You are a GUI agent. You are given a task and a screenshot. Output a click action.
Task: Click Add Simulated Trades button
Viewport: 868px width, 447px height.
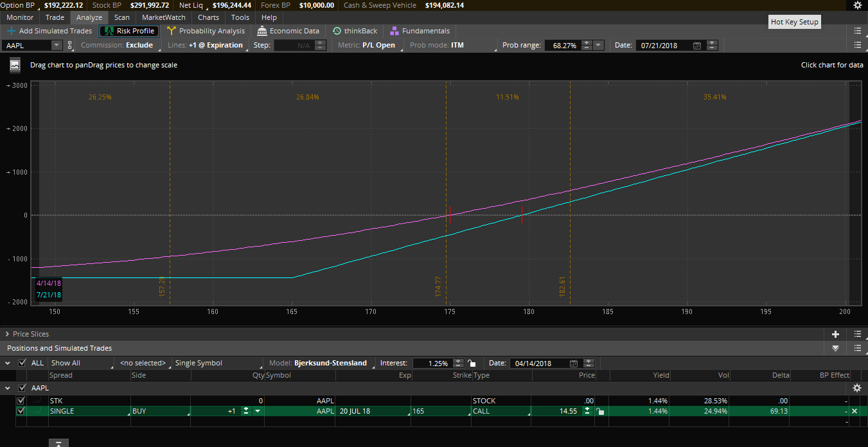[49, 31]
